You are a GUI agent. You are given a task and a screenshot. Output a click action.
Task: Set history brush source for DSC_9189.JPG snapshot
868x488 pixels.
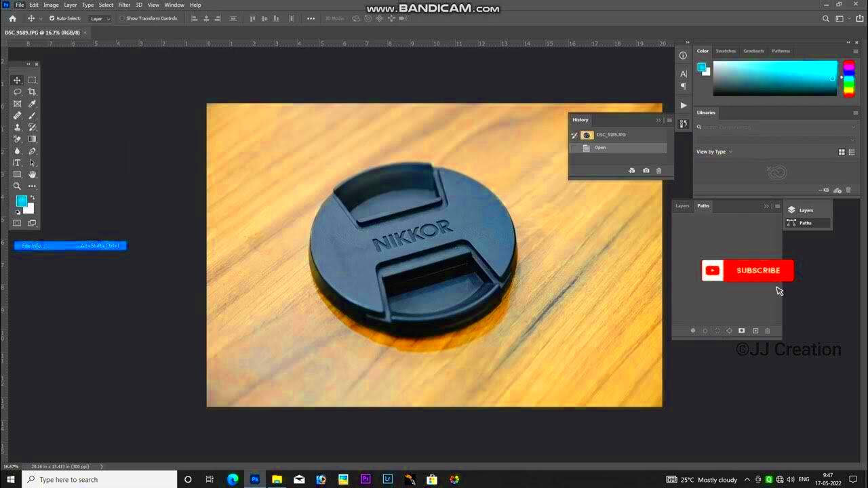pyautogui.click(x=574, y=135)
